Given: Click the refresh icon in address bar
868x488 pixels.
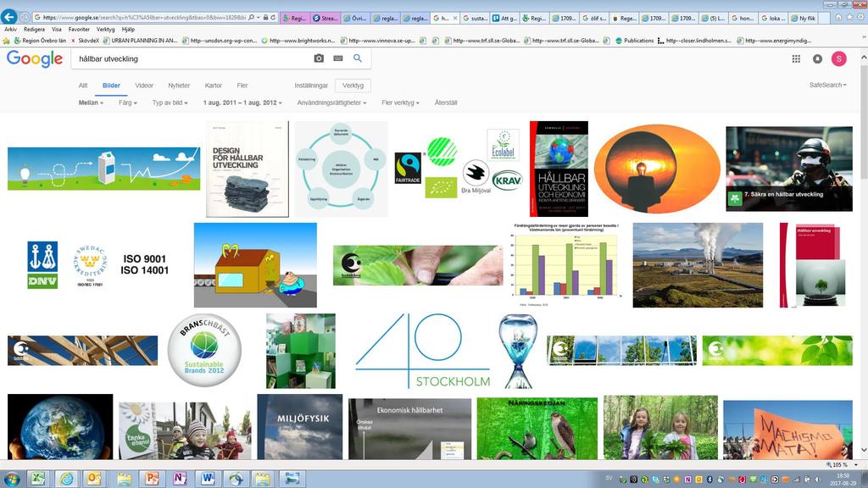Looking at the screenshot, I should (273, 18).
